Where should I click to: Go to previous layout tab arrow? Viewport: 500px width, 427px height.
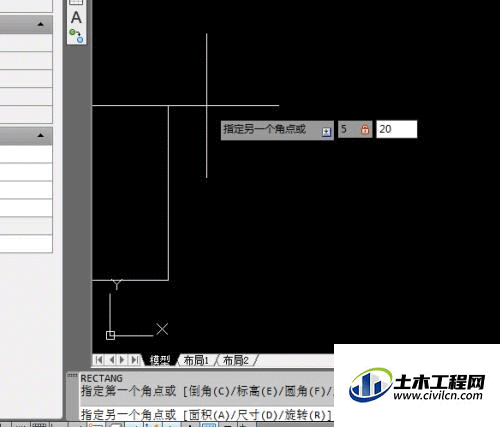(x=111, y=360)
